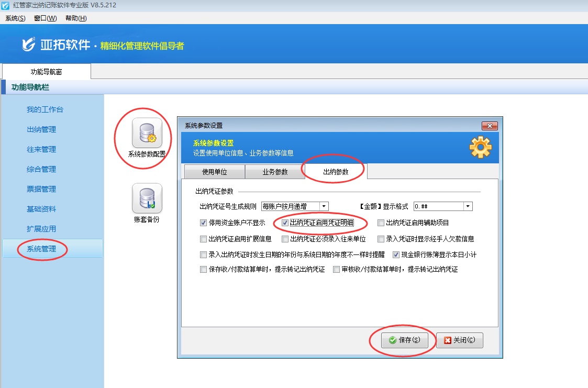Open 【金额】显示格式 dropdown list

pos(468,206)
